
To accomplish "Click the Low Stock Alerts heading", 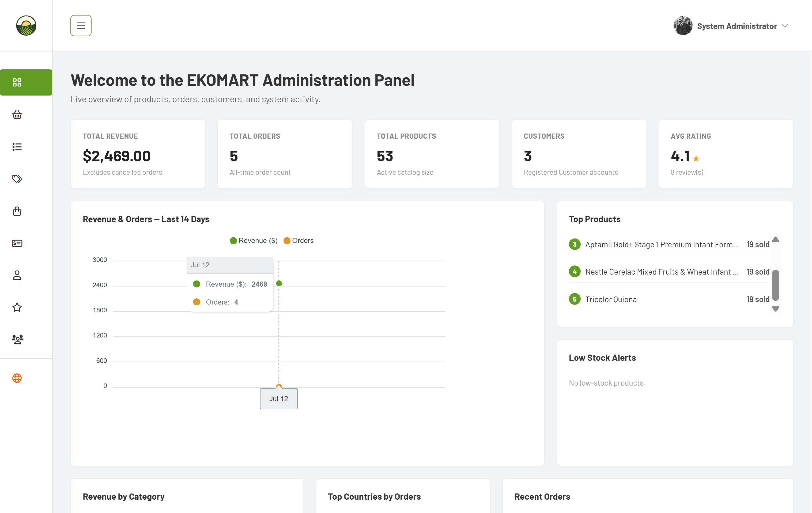I will click(602, 358).
